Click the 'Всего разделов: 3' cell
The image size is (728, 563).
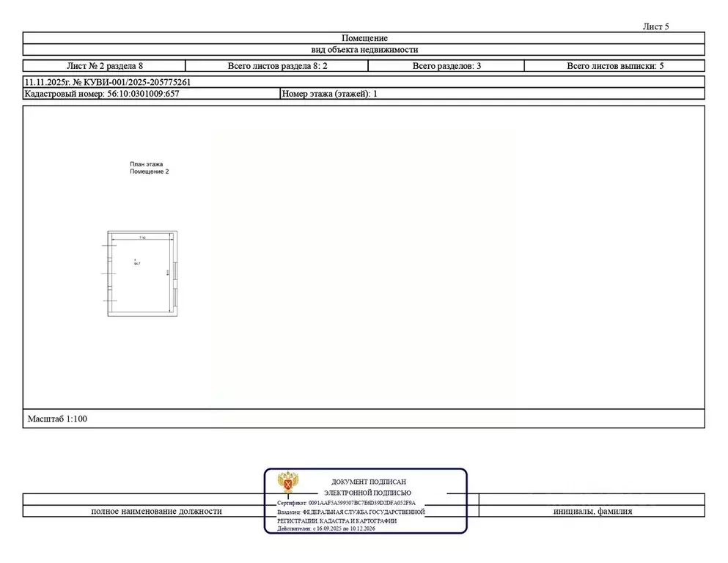coord(446,66)
